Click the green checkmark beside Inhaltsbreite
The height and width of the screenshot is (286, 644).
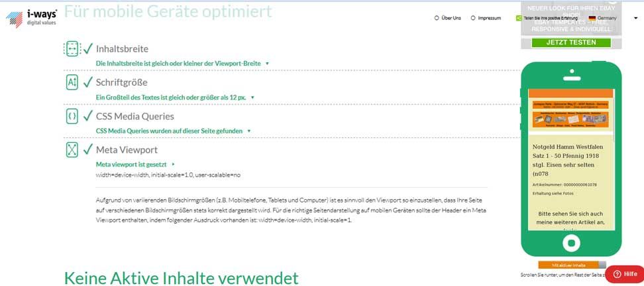(87, 48)
